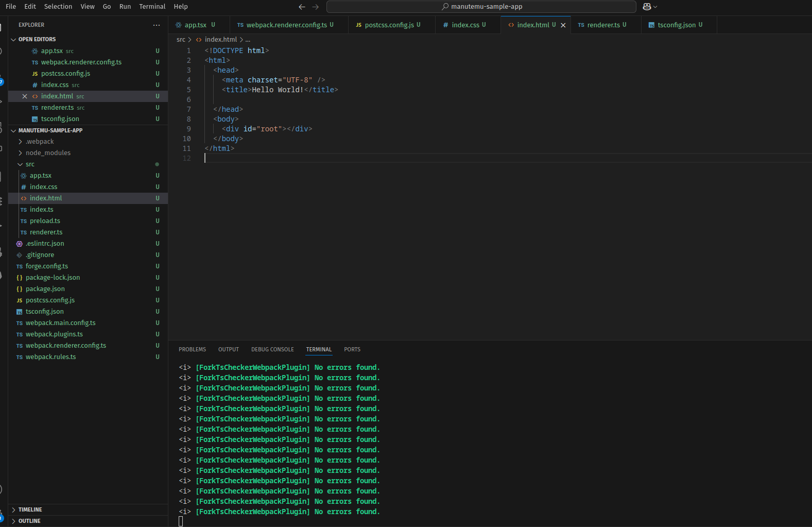The image size is (812, 527).
Task: Open the Debug Console panel tab
Action: click(x=272, y=349)
